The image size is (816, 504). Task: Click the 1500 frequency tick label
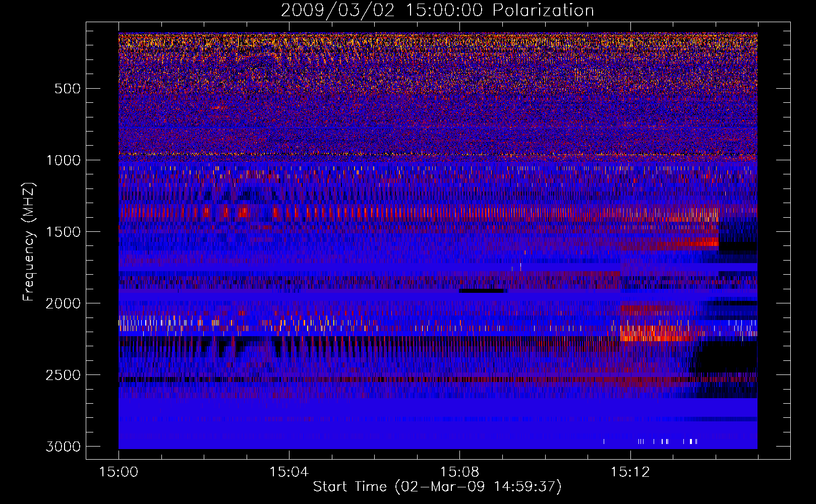pos(63,232)
